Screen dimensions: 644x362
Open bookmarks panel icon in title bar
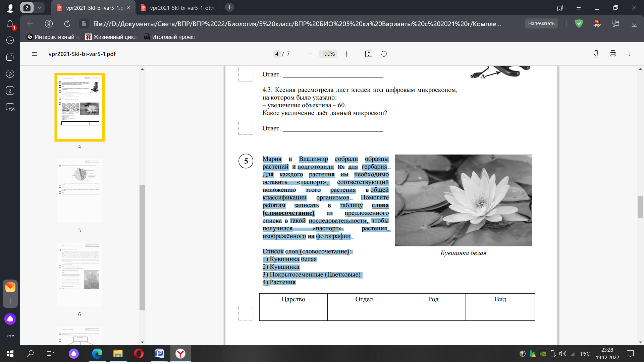560,8
